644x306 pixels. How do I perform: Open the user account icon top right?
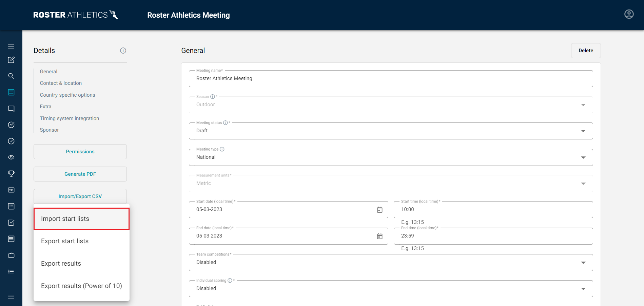629,14
